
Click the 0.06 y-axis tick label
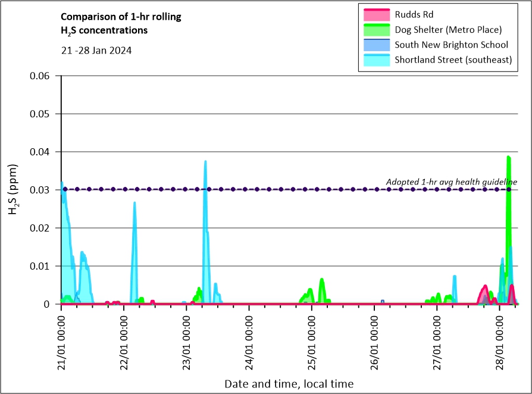pyautogui.click(x=42, y=76)
